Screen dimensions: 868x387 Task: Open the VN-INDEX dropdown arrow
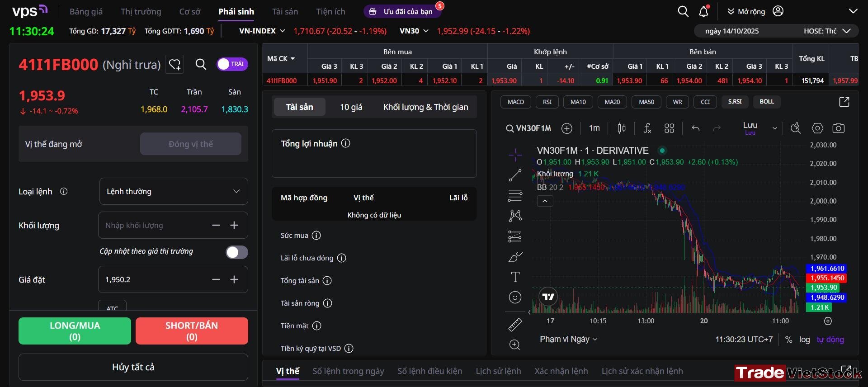[x=283, y=31]
